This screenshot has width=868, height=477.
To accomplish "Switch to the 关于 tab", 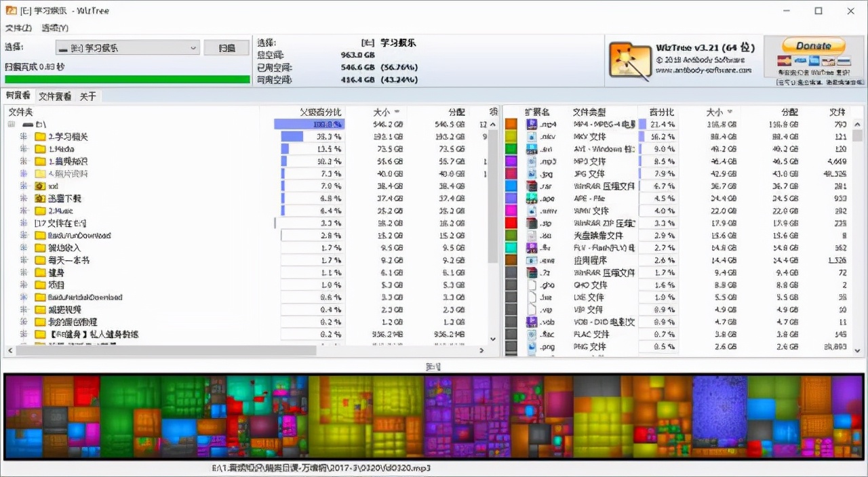I will pyautogui.click(x=87, y=96).
